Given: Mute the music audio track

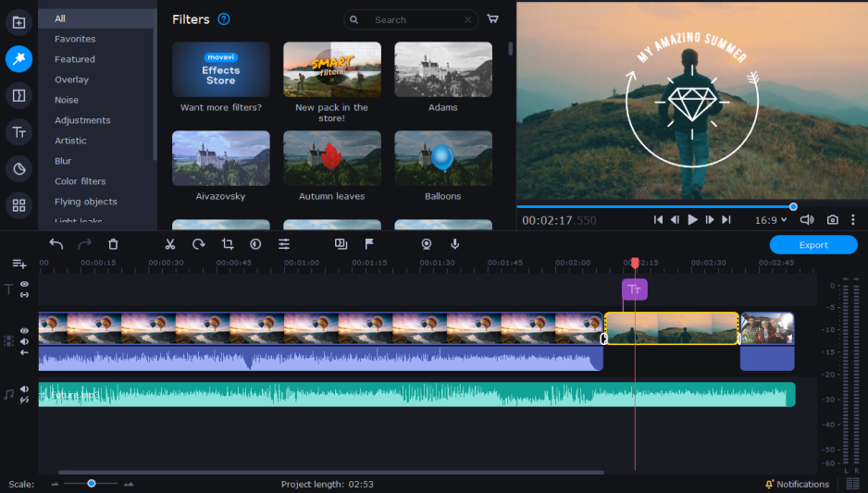Looking at the screenshot, I should coord(24,389).
